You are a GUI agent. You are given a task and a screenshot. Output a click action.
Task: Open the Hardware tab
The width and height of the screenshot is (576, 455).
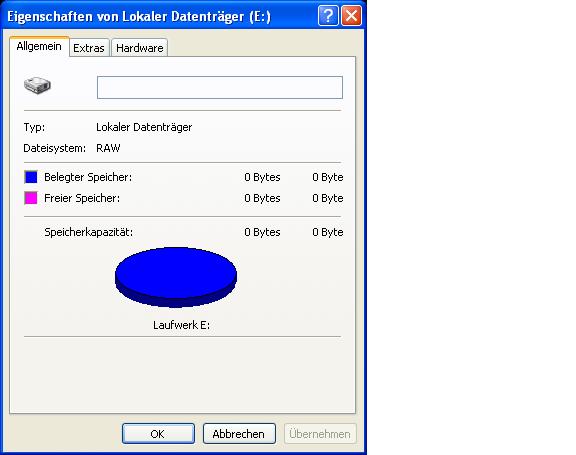point(140,48)
